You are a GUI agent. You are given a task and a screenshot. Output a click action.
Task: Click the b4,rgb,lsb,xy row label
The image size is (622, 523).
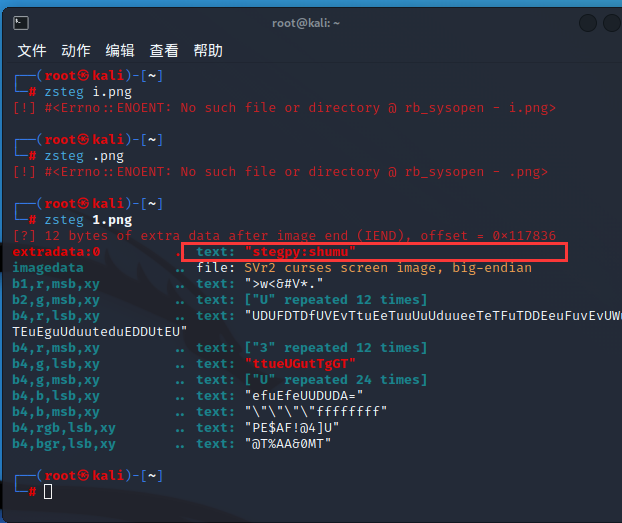click(64, 428)
